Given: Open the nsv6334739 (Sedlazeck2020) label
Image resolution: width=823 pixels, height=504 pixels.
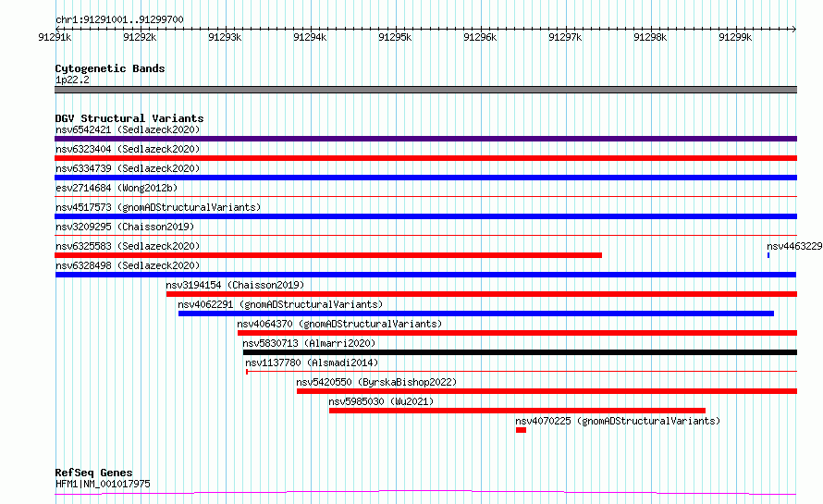Looking at the screenshot, I should click(x=128, y=168).
